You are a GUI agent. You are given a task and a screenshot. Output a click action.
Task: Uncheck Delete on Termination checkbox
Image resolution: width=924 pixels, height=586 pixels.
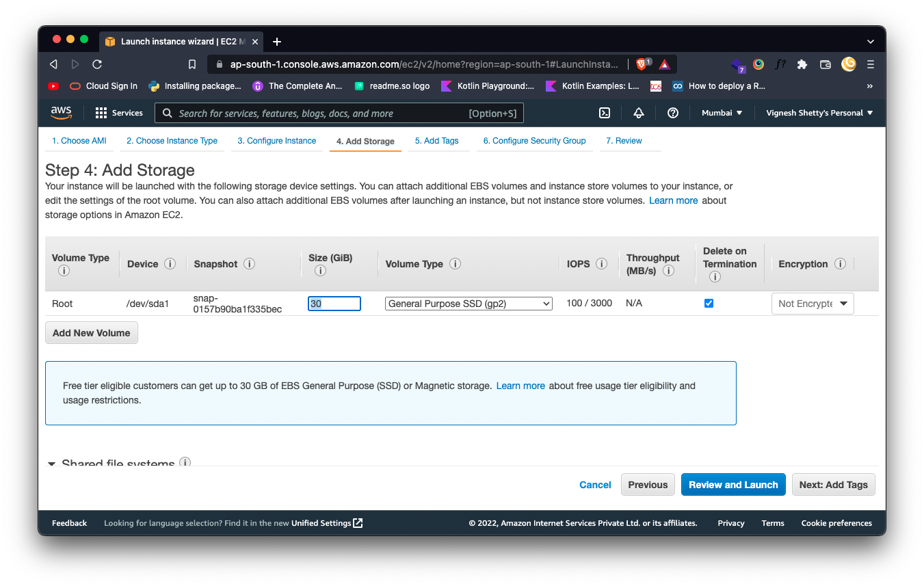pos(709,303)
